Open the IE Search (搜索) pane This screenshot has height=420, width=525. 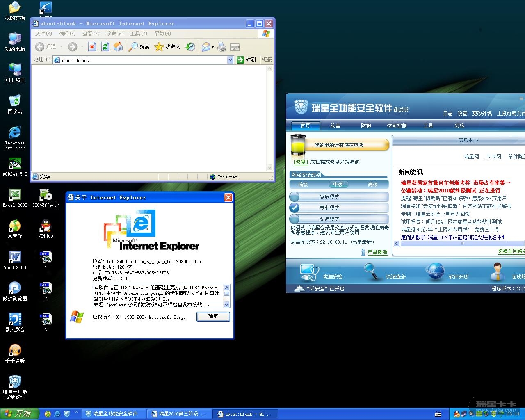click(x=139, y=47)
